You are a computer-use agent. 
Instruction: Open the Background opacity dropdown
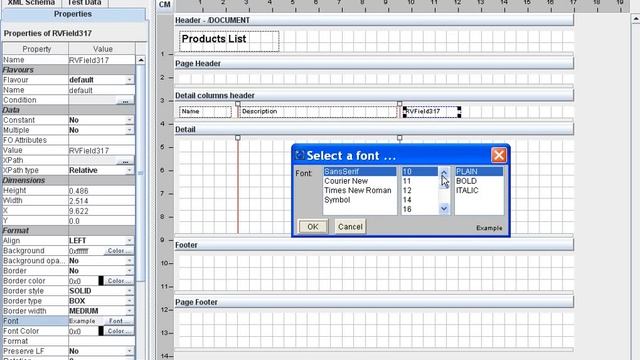tap(129, 261)
